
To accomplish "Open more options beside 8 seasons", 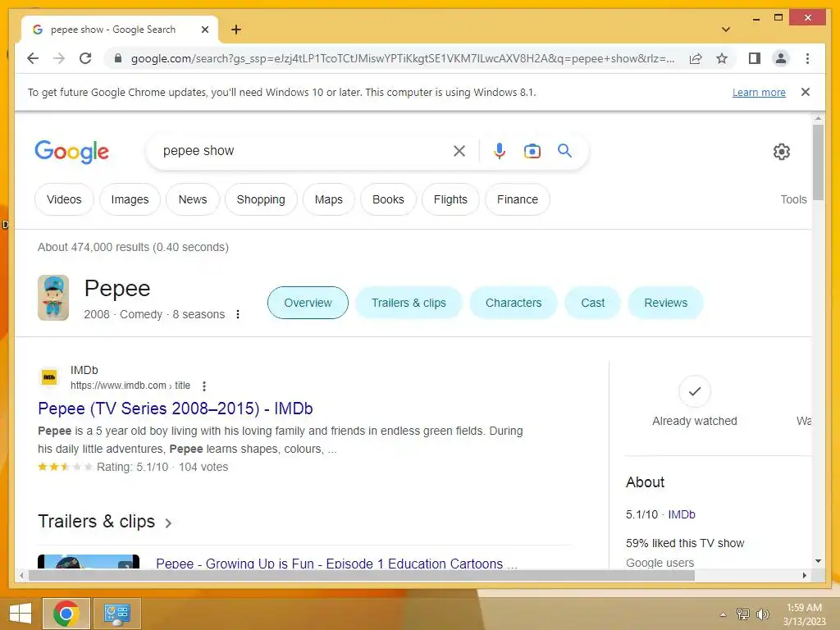I will tap(238, 314).
